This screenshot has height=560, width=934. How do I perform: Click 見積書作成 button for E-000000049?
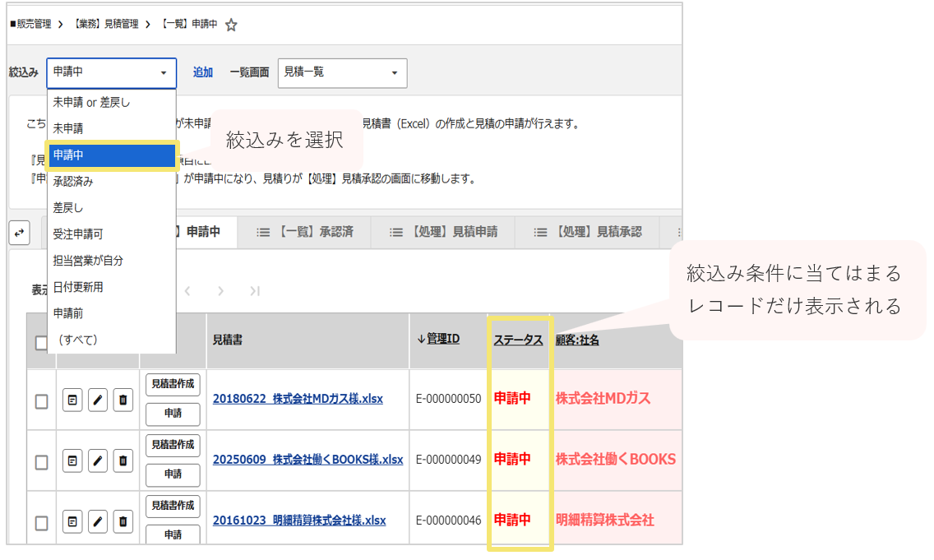[173, 445]
